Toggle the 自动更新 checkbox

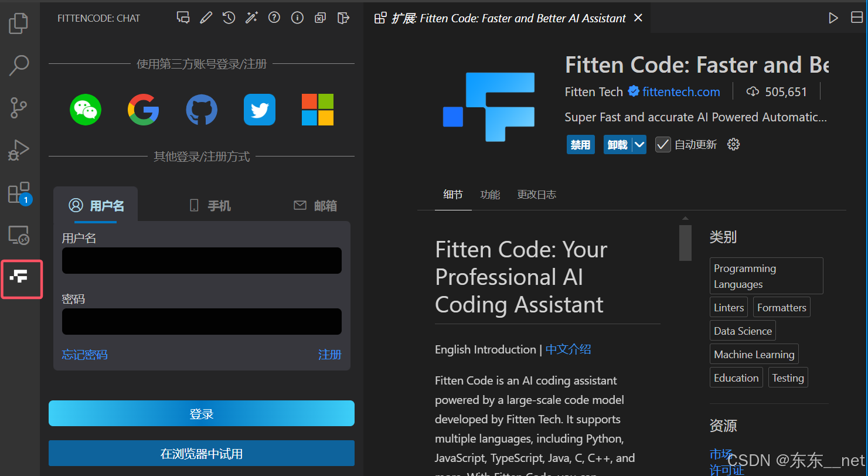pos(663,144)
